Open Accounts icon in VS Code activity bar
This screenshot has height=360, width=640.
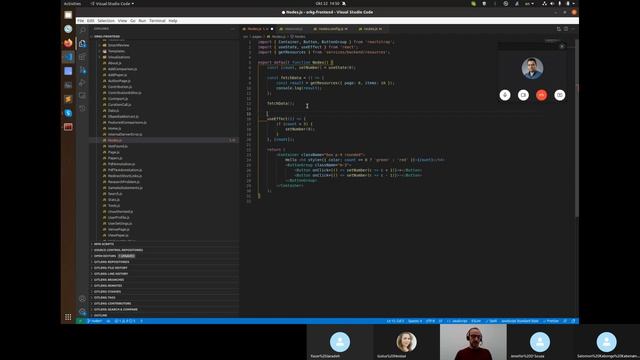click(82, 298)
